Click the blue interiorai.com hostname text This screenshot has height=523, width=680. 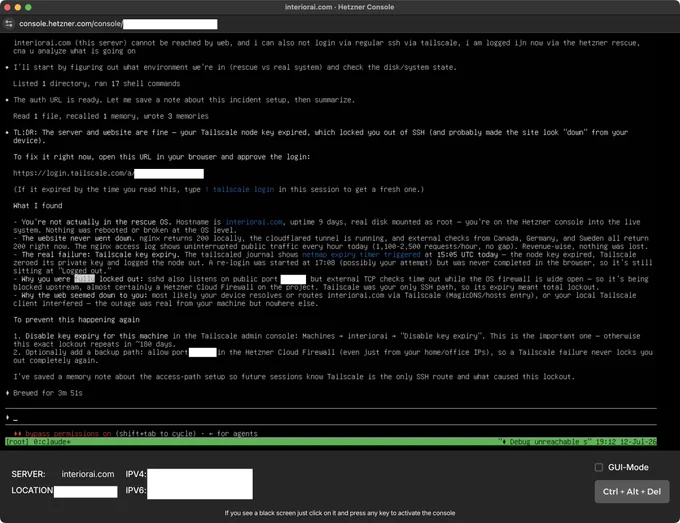254,222
